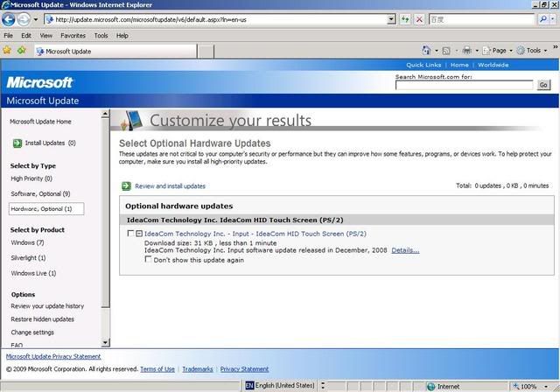Click the Quick Links header link

(x=423, y=65)
